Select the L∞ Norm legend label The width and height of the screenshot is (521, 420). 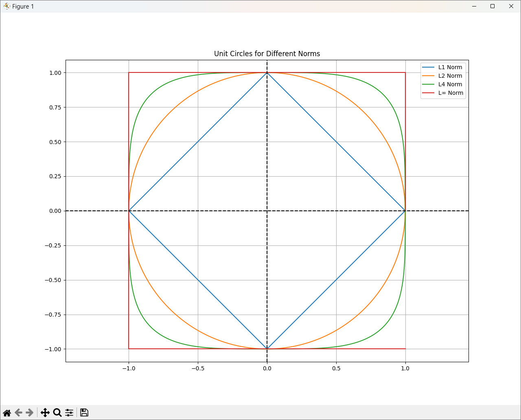[451, 93]
